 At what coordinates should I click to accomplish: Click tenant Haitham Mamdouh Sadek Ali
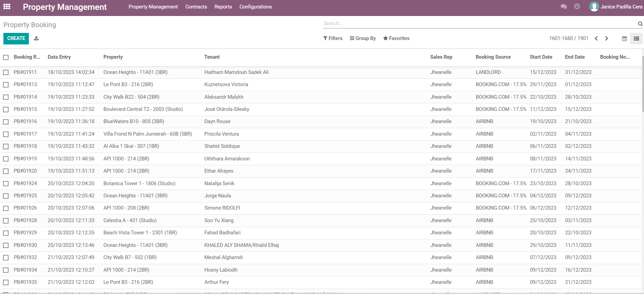click(236, 72)
